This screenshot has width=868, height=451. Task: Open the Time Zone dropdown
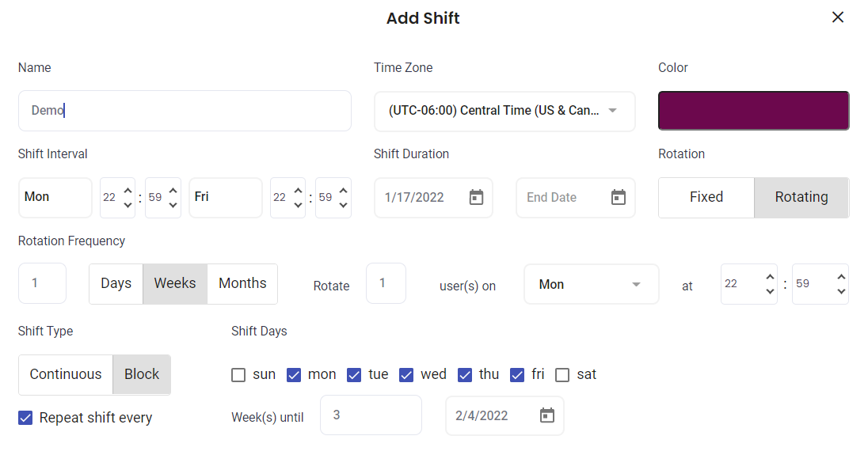[x=504, y=111]
